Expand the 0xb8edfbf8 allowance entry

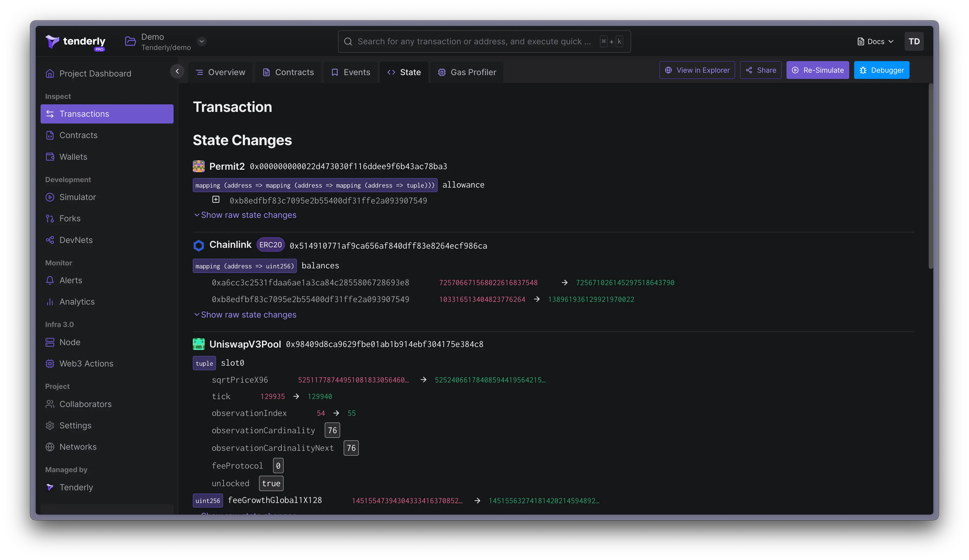216,199
